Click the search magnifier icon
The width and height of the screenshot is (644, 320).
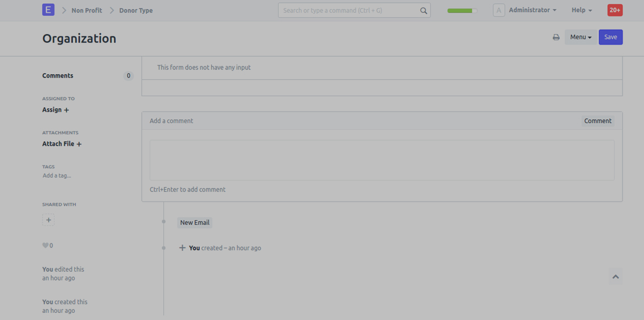423,10
